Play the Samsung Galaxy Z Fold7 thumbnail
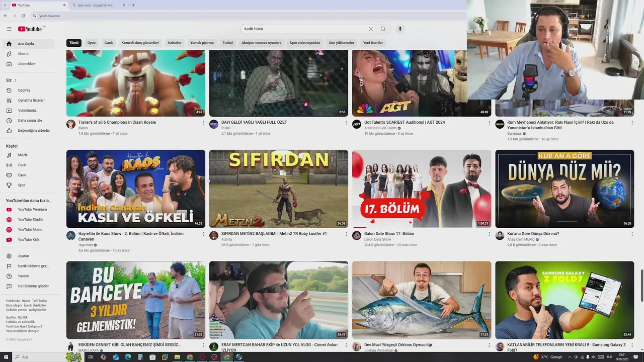 pos(565,300)
